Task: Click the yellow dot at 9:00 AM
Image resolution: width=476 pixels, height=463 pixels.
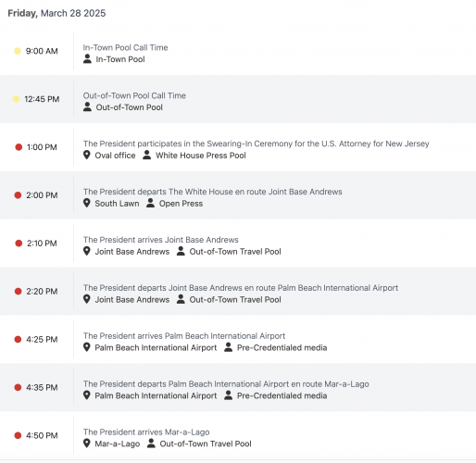Action: [18, 51]
